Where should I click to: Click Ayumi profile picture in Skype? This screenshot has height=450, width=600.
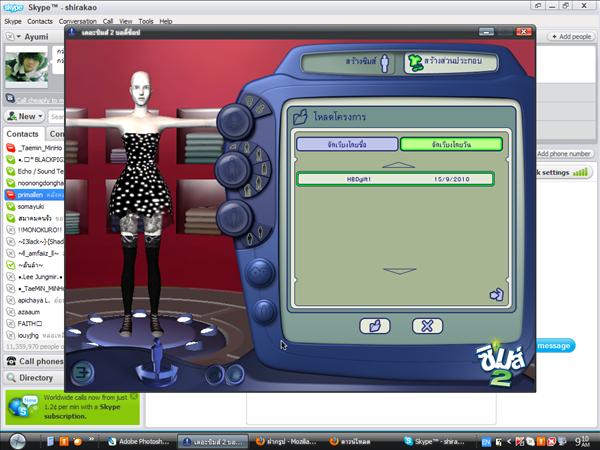[26, 67]
